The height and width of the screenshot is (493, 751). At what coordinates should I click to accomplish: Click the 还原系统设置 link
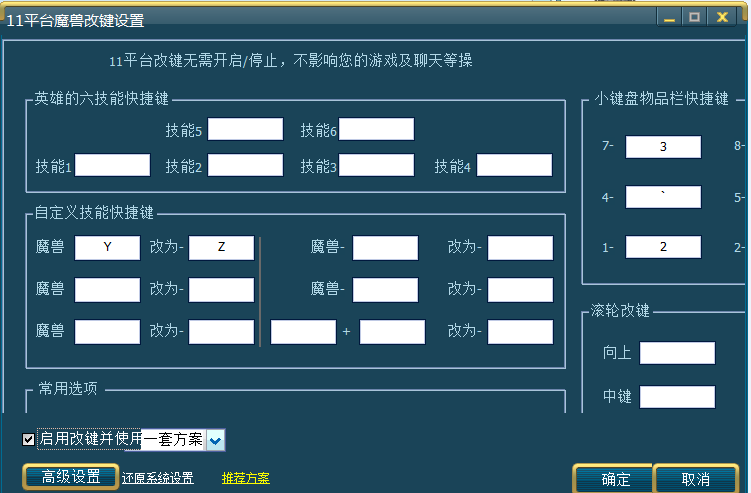tap(158, 478)
